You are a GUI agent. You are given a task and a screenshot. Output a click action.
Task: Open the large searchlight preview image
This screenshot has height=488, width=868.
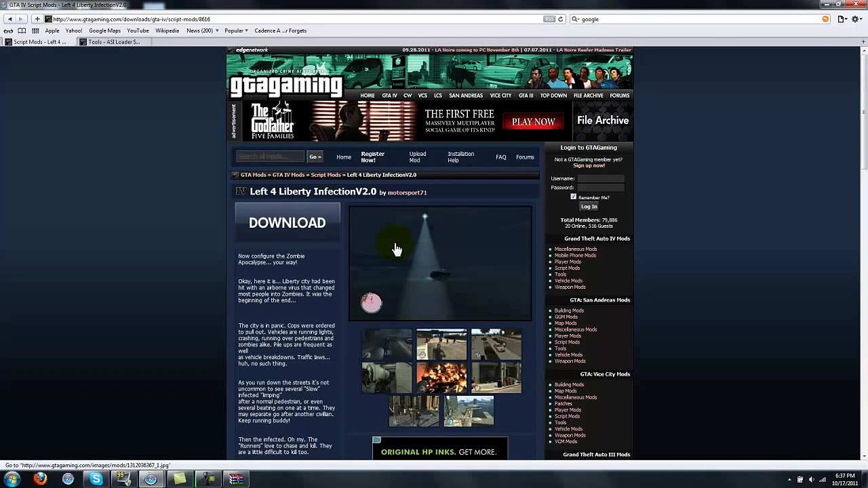440,264
